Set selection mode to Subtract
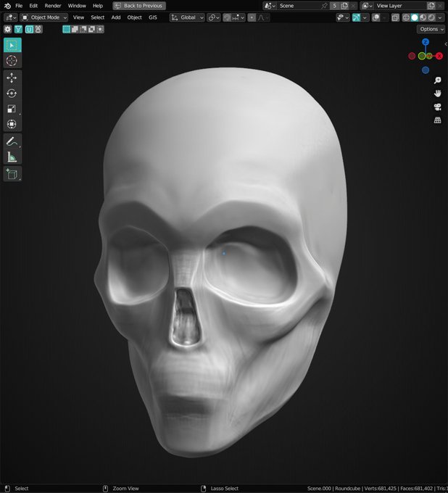This screenshot has height=493, width=448. point(83,29)
